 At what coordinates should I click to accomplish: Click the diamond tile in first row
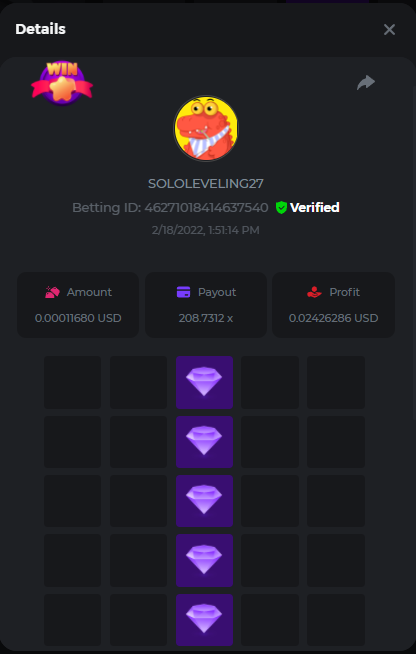coord(204,382)
